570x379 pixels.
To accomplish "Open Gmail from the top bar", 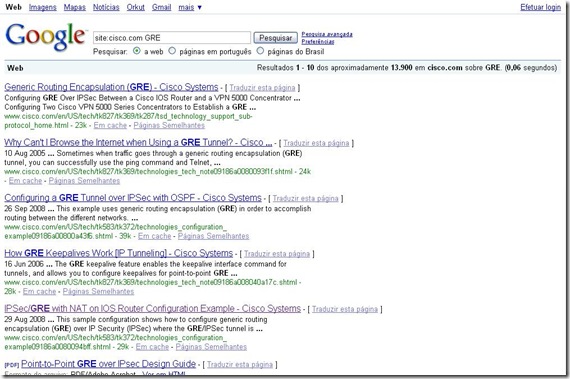I will [x=161, y=7].
